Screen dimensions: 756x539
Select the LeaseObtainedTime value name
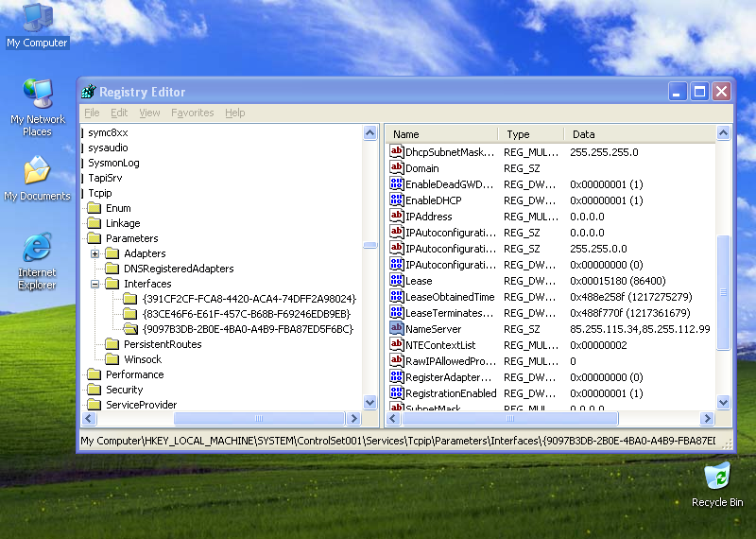click(x=450, y=297)
